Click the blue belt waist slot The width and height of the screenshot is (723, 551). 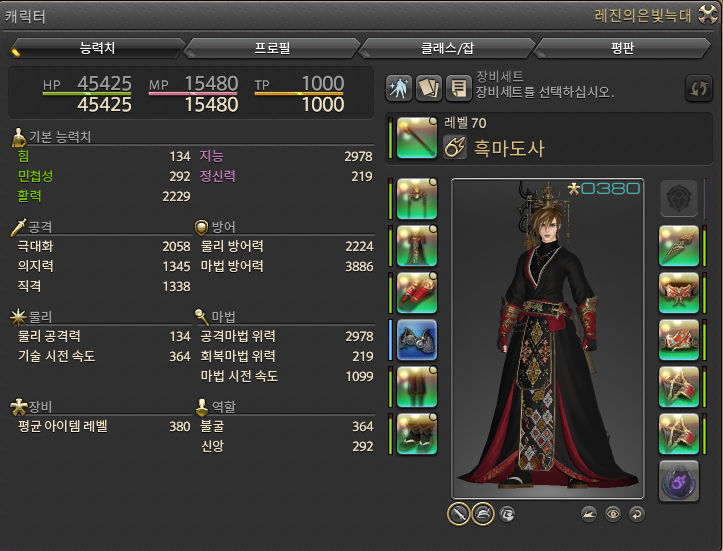click(417, 340)
